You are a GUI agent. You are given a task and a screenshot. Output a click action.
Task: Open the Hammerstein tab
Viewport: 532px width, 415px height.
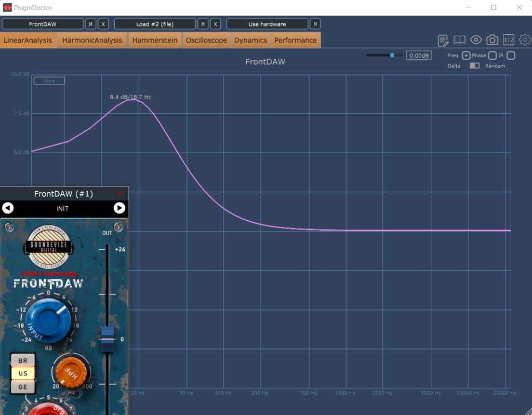tap(155, 40)
